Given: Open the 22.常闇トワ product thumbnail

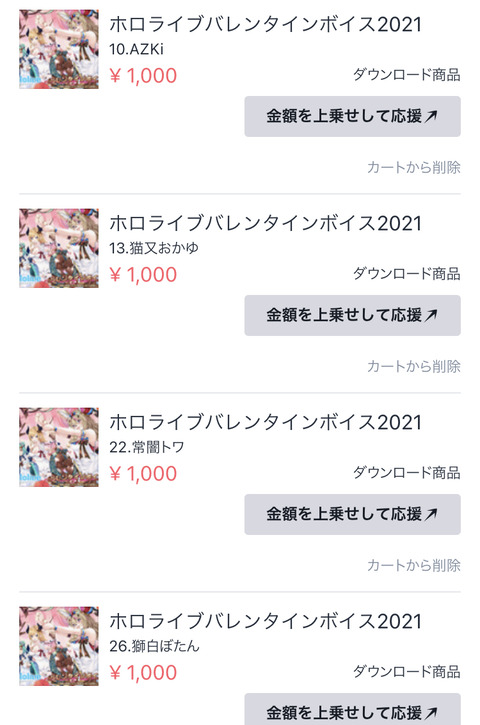Looking at the screenshot, I should click(59, 447).
